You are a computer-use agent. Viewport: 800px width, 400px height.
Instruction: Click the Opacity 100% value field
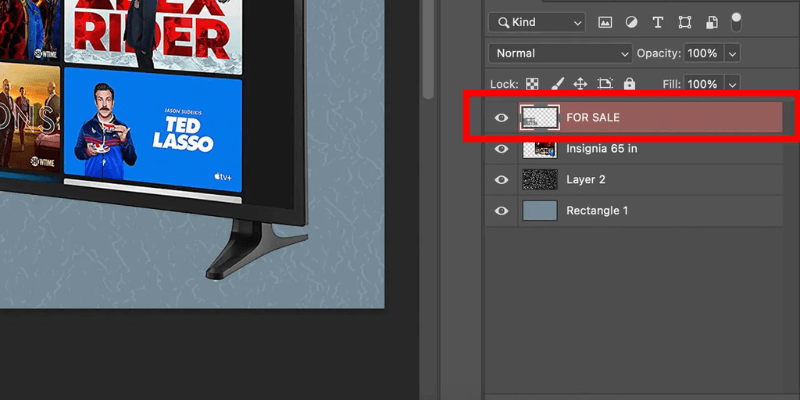tap(703, 53)
